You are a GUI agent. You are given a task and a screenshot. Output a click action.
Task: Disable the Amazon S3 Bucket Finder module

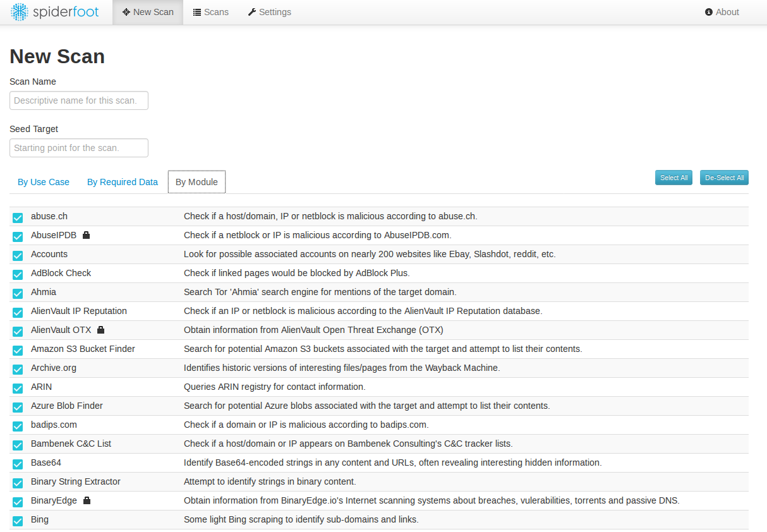click(x=17, y=350)
